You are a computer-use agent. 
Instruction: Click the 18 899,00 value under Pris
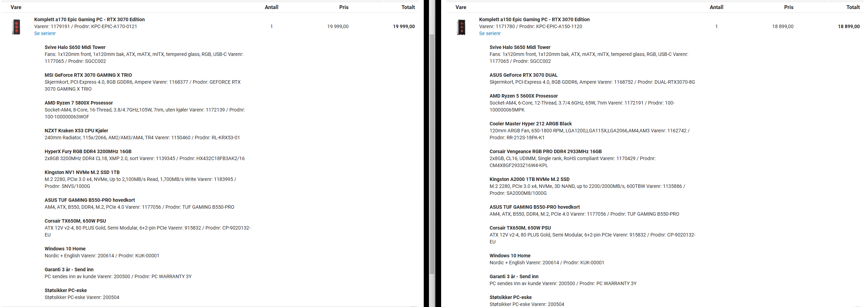click(782, 26)
